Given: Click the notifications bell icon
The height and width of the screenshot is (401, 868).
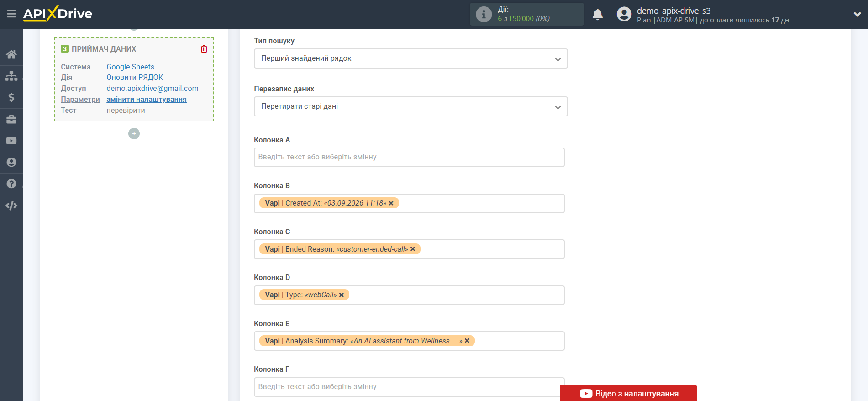Looking at the screenshot, I should (x=598, y=15).
